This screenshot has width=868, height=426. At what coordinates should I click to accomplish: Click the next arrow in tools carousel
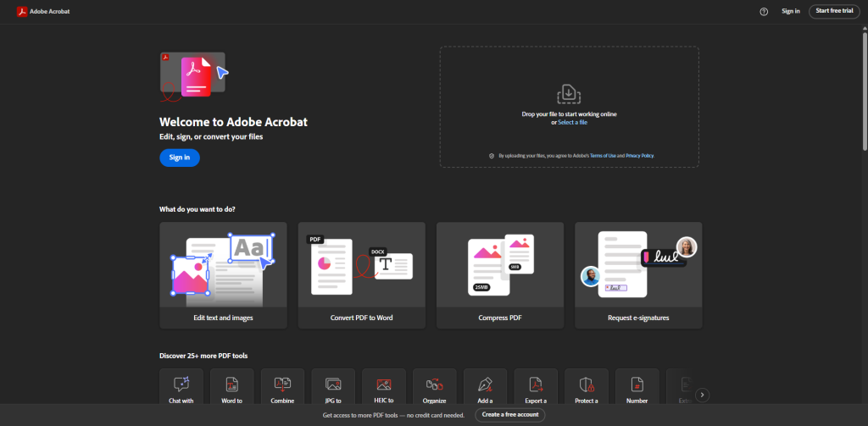[x=703, y=395]
